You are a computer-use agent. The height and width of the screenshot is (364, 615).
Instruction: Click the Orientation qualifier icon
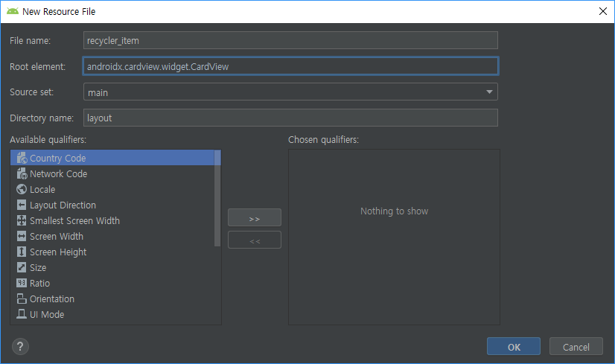(22, 299)
